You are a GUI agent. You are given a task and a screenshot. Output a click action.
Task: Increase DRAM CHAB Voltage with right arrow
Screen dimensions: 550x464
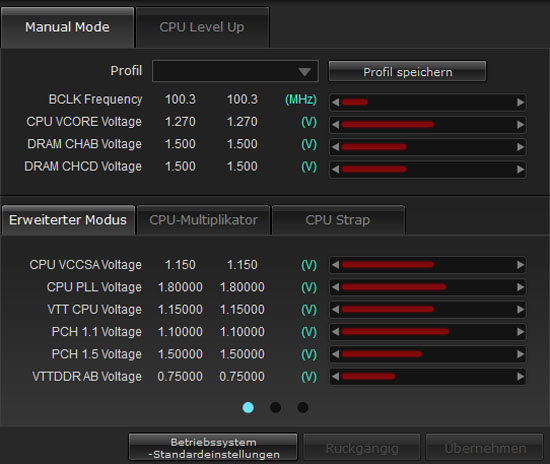tap(521, 147)
